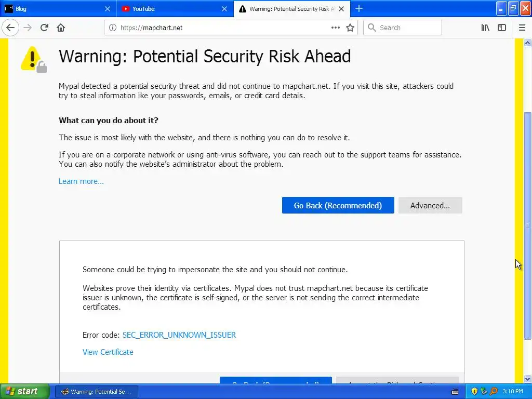Close the Blog tab
This screenshot has height=399, width=532.
point(108,9)
